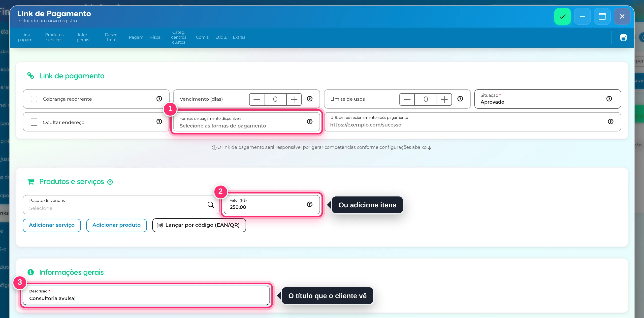Increase Vencimento days with plus button

(294, 99)
